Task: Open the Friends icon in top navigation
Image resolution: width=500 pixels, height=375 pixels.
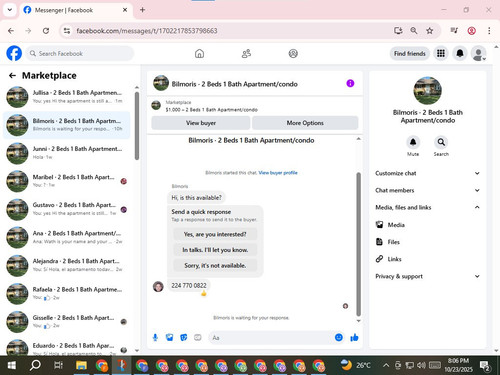Action: 246,53
